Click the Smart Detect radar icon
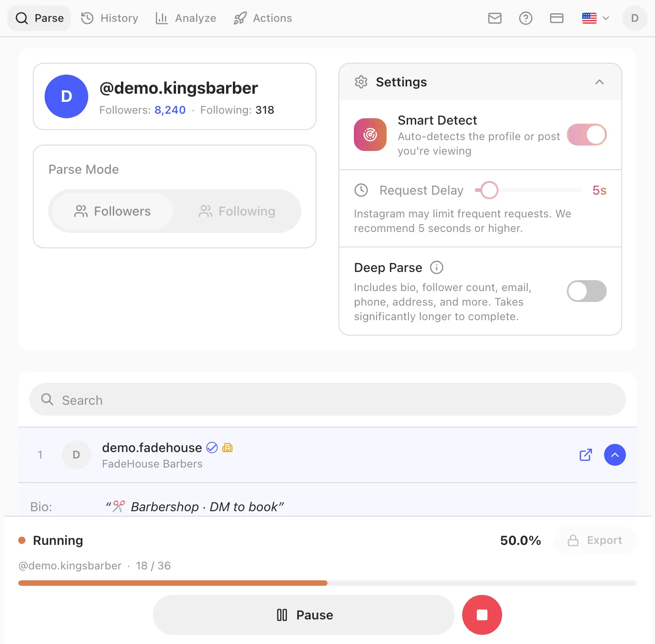Image resolution: width=655 pixels, height=644 pixels. pos(370,135)
